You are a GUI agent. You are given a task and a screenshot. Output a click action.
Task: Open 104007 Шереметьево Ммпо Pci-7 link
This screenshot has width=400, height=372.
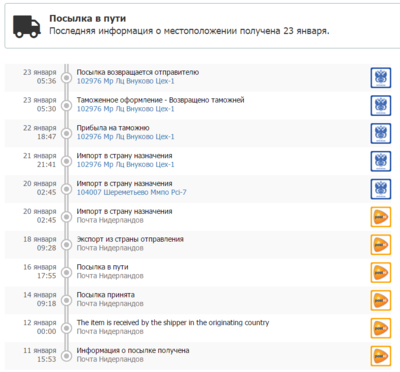coord(132,192)
